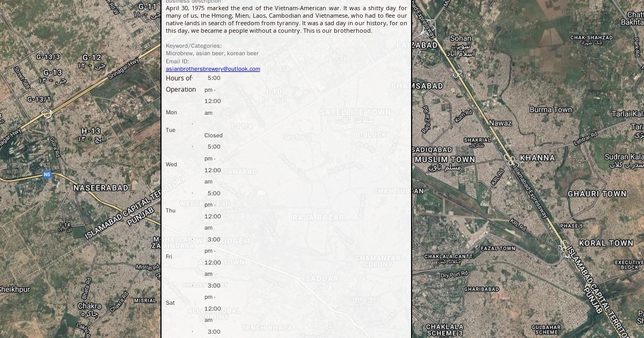Select the Burma Town place label
Image resolution: width=644 pixels, height=338 pixels.
point(551,109)
